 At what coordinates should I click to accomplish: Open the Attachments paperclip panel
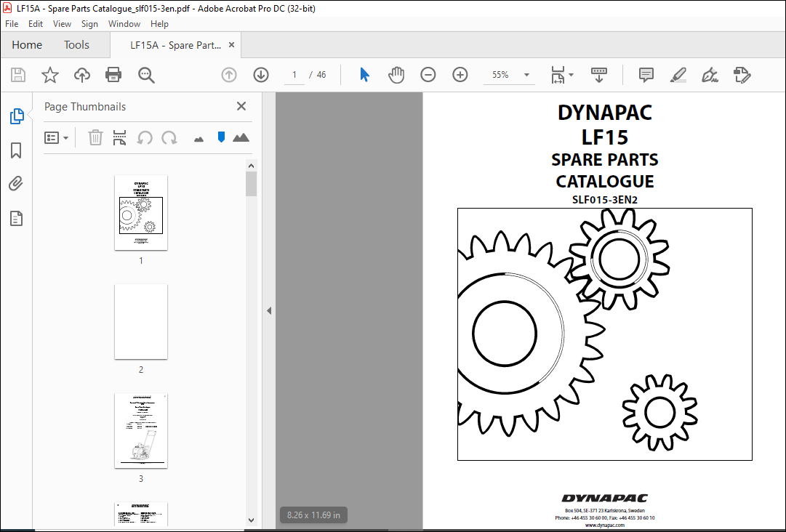click(x=16, y=184)
